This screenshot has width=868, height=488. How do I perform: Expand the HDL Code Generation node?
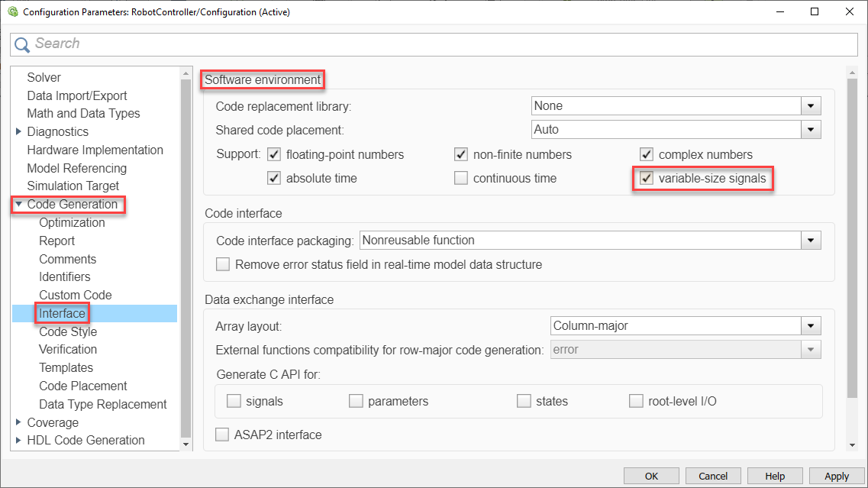point(18,441)
